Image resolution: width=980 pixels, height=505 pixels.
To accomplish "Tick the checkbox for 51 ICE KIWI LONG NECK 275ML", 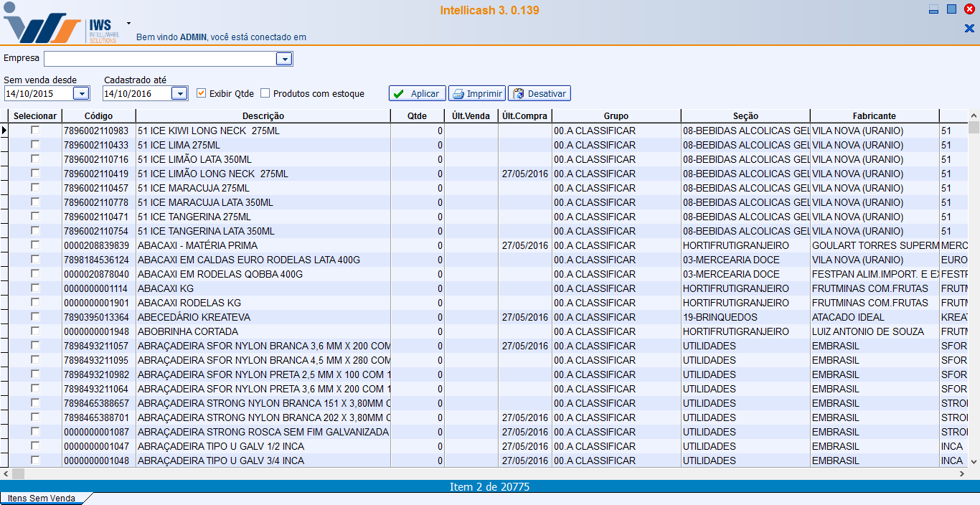I will [34, 131].
